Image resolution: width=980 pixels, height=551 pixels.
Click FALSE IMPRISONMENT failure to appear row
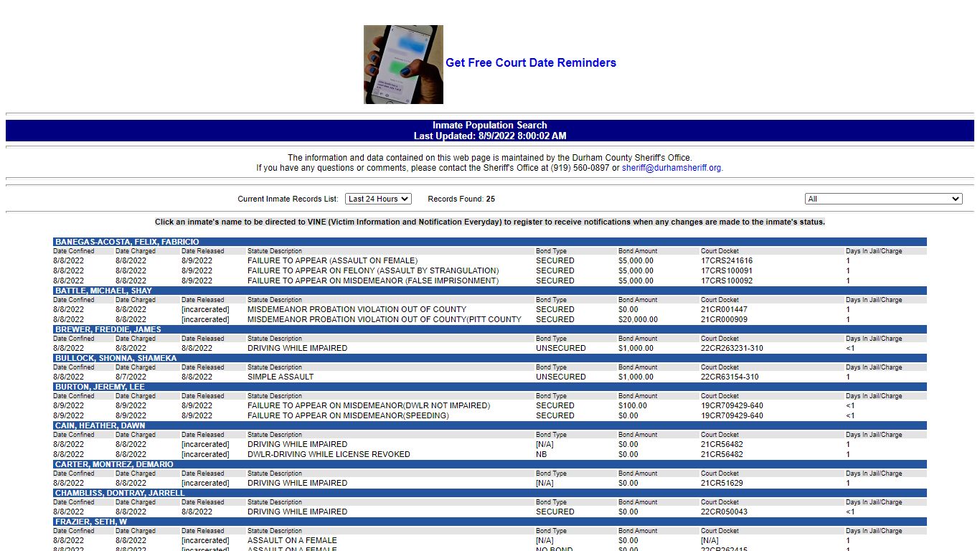(373, 281)
